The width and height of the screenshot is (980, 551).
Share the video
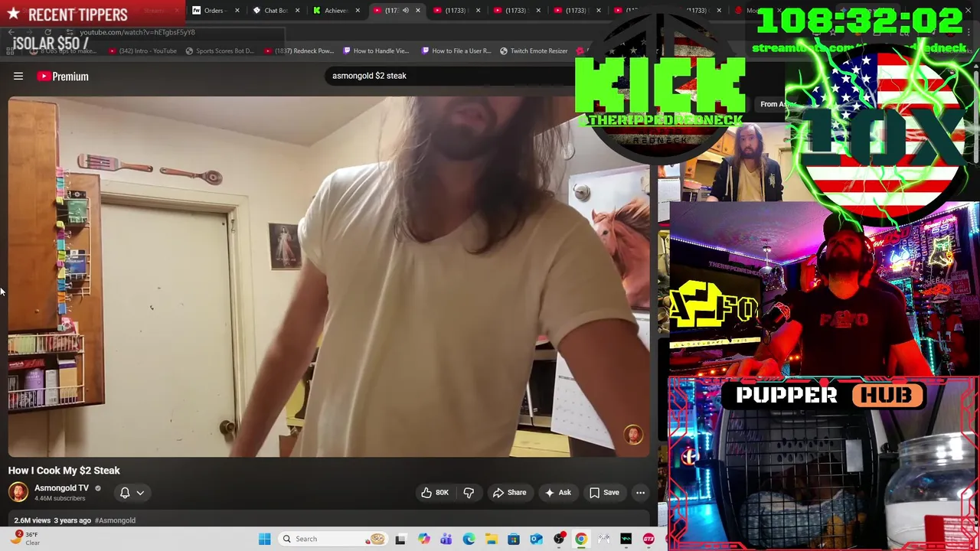(x=510, y=493)
